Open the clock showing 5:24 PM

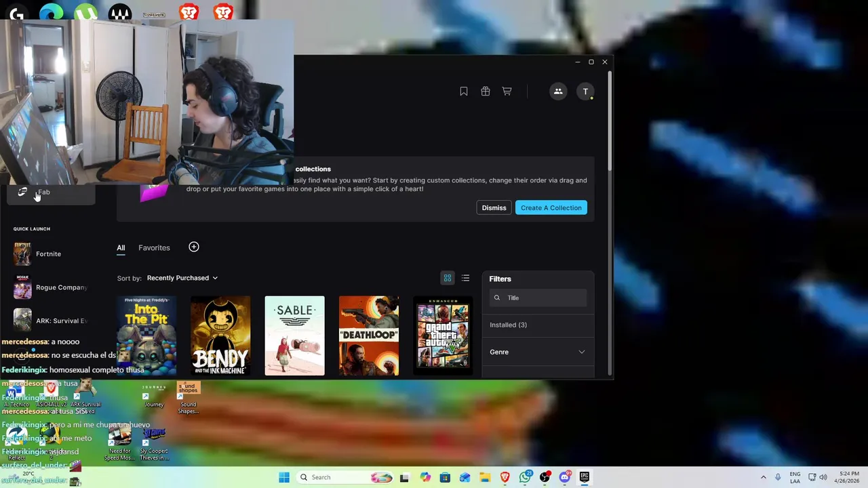pos(848,477)
